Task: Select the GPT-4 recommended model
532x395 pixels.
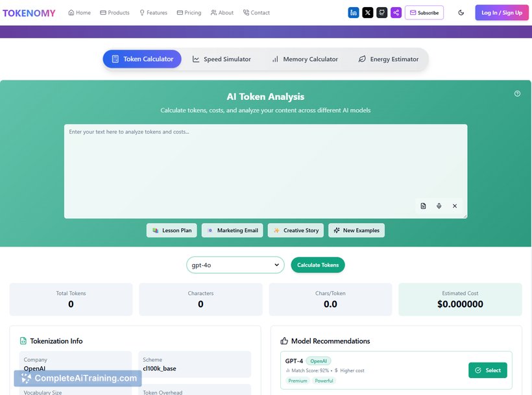Action: click(488, 370)
